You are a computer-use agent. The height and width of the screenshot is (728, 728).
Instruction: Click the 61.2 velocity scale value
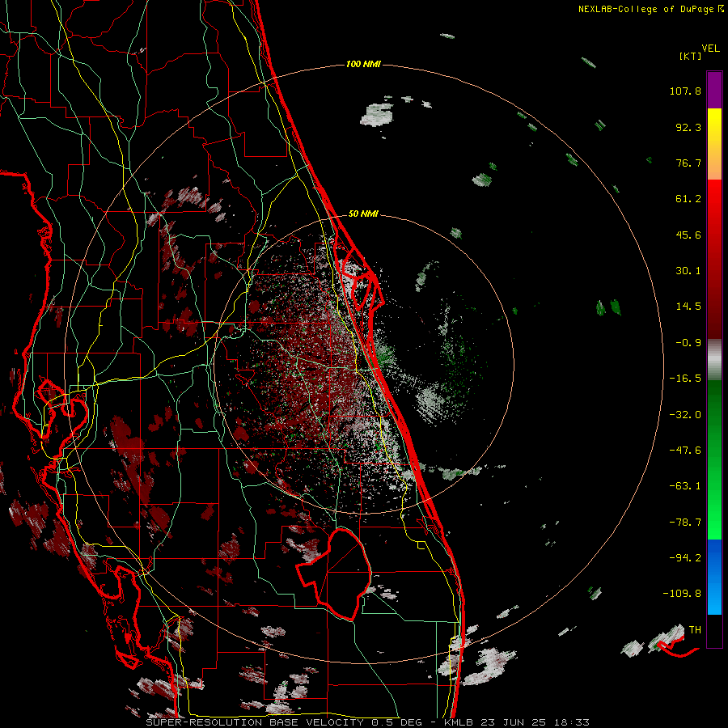coord(688,199)
